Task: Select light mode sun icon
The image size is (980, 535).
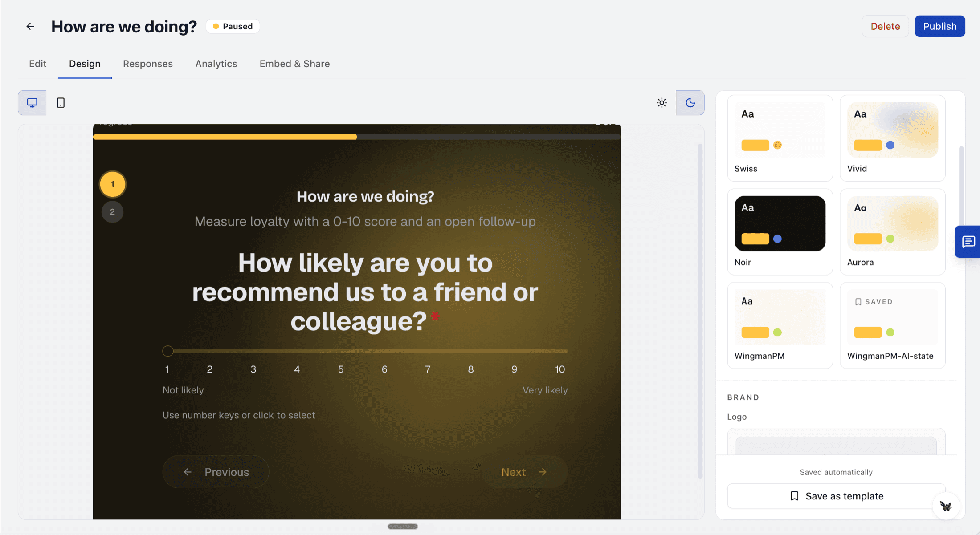Action: tap(661, 103)
